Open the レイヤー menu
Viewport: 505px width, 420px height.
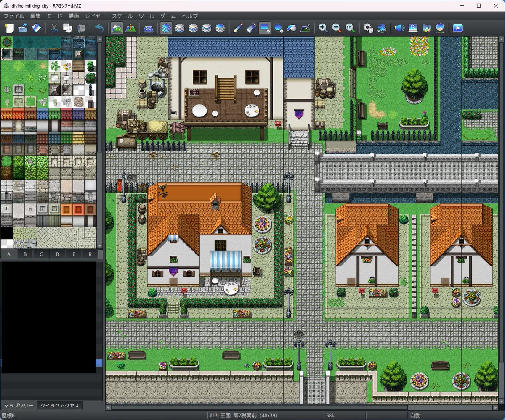(x=96, y=16)
